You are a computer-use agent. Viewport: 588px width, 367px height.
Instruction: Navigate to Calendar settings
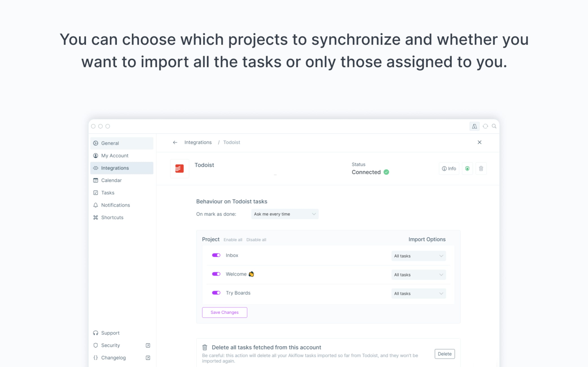coord(111,180)
